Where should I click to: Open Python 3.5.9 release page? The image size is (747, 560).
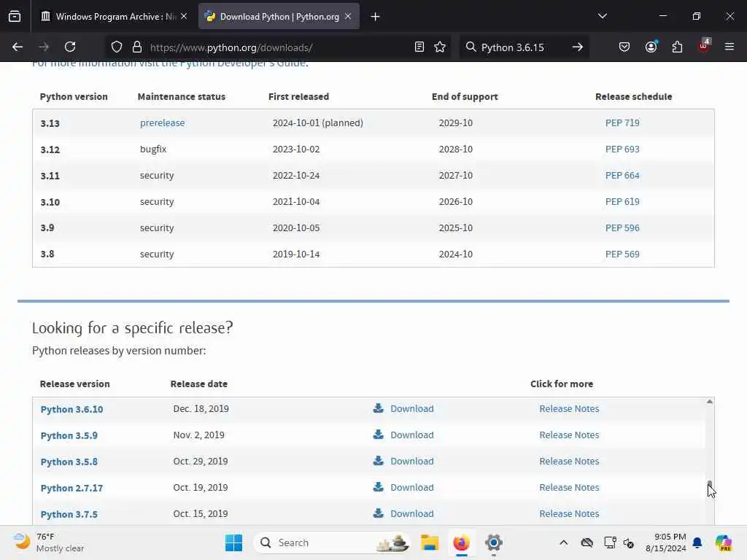tap(69, 435)
